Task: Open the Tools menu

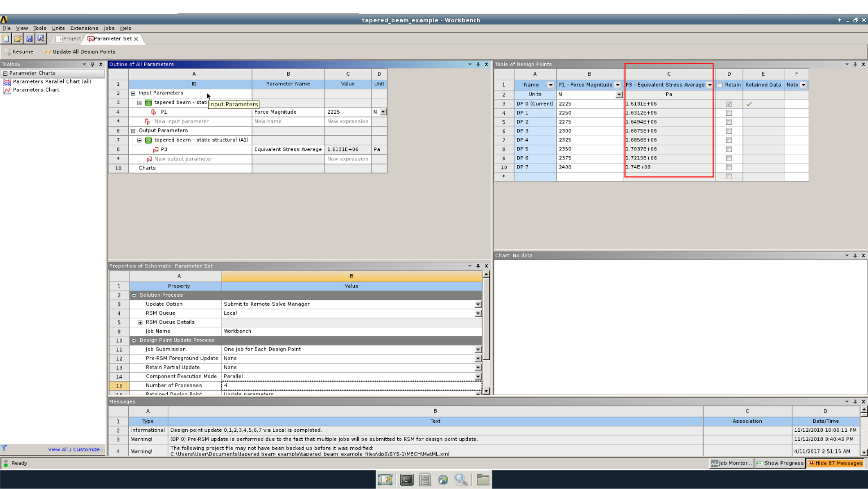Action: point(40,28)
